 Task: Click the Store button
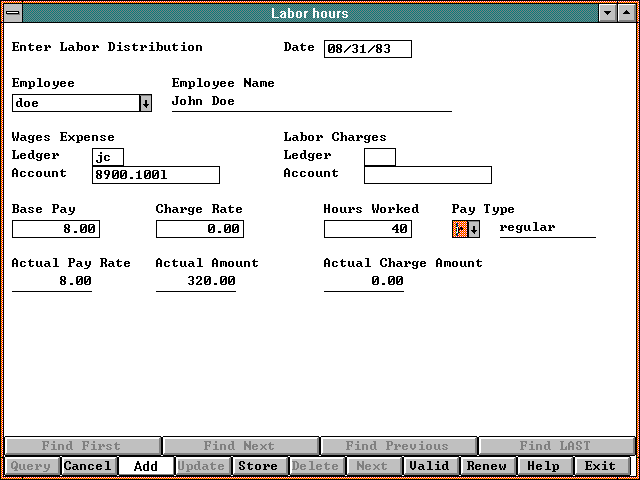tap(258, 466)
